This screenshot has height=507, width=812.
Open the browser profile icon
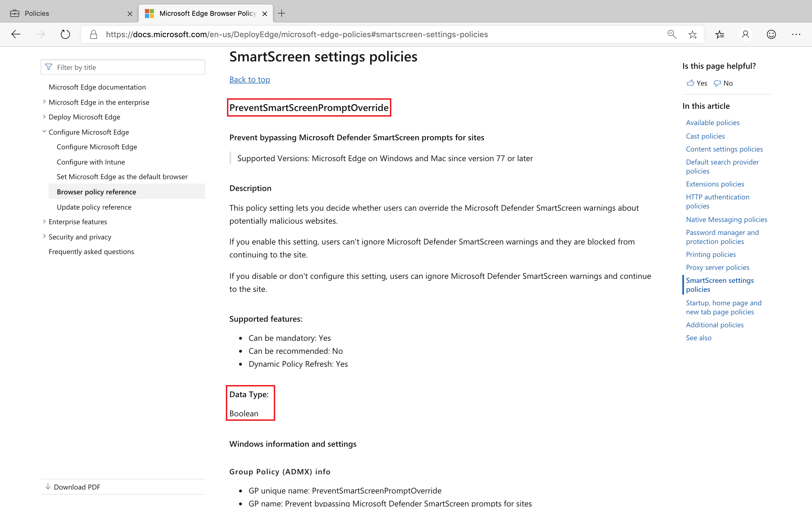pyautogui.click(x=745, y=34)
